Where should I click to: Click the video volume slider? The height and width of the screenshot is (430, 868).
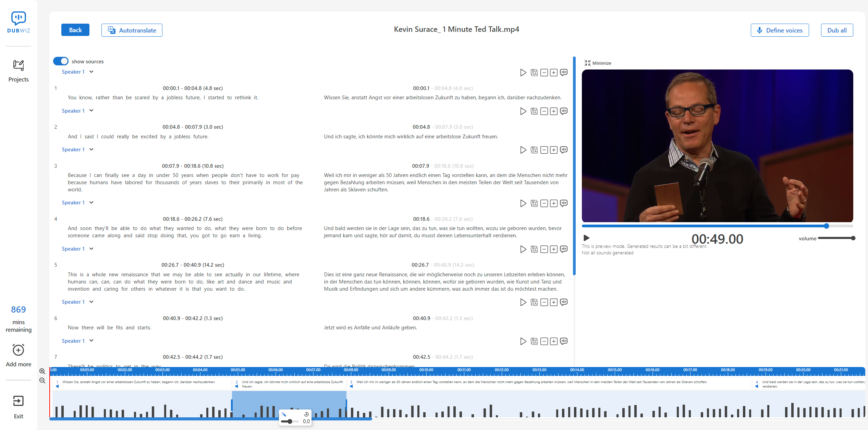(836, 238)
